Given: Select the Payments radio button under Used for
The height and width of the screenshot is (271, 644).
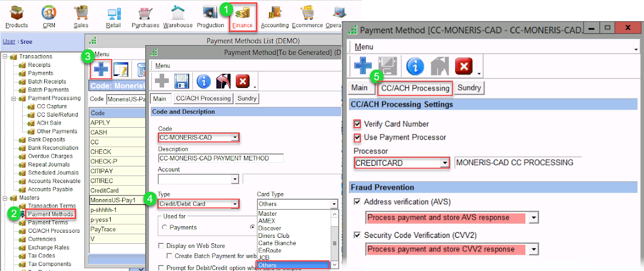Looking at the screenshot, I should point(165,227).
